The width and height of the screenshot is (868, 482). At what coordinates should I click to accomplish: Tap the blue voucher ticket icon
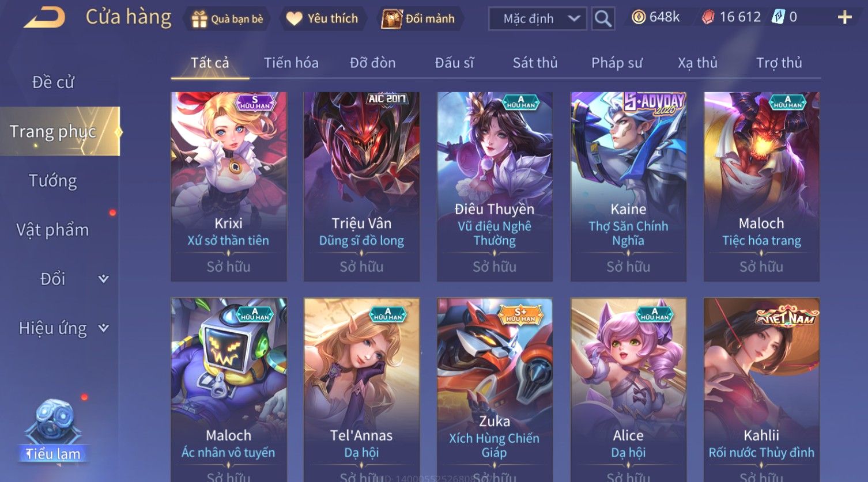(779, 17)
